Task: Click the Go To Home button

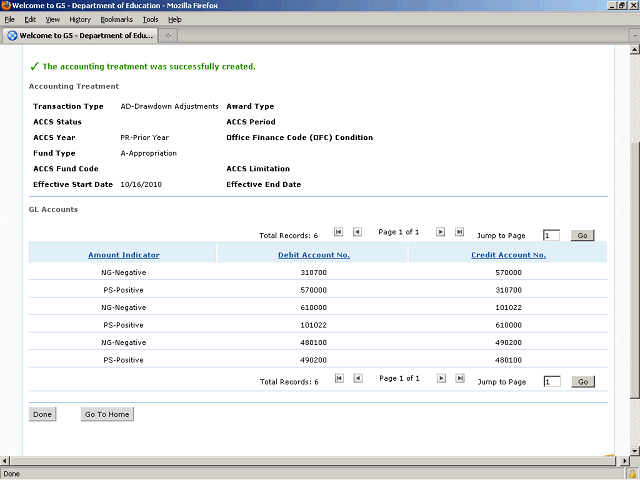Action: coord(107,414)
